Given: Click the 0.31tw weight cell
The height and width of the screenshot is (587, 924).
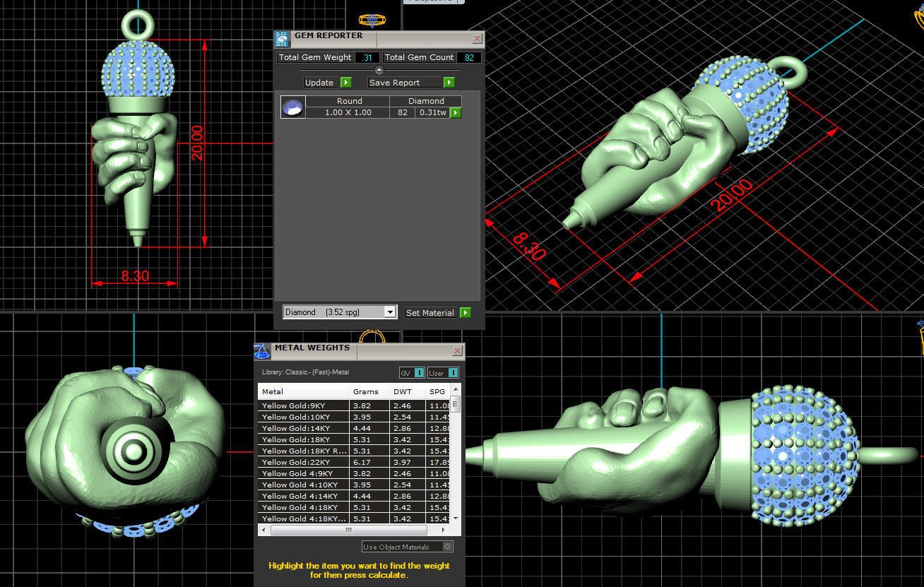Looking at the screenshot, I should [432, 112].
